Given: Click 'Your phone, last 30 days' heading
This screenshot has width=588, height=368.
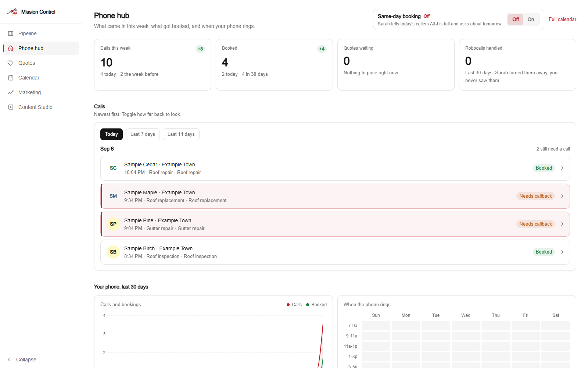Looking at the screenshot, I should click(121, 287).
